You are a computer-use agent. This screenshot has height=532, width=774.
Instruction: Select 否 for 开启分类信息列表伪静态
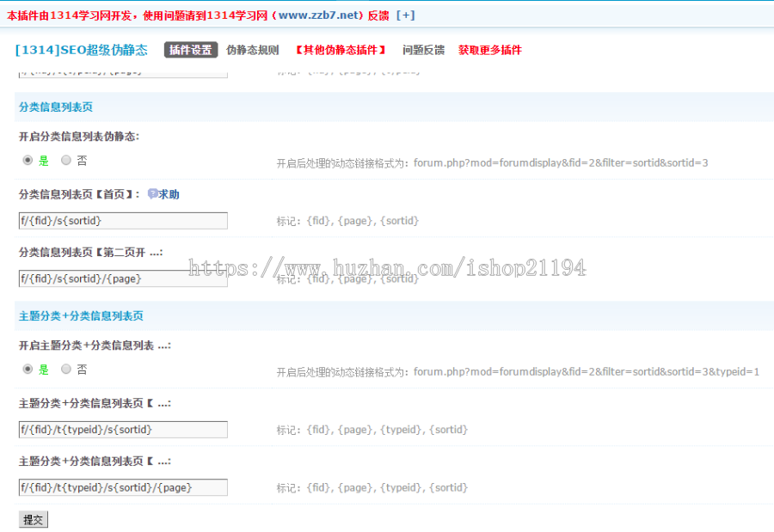65,160
